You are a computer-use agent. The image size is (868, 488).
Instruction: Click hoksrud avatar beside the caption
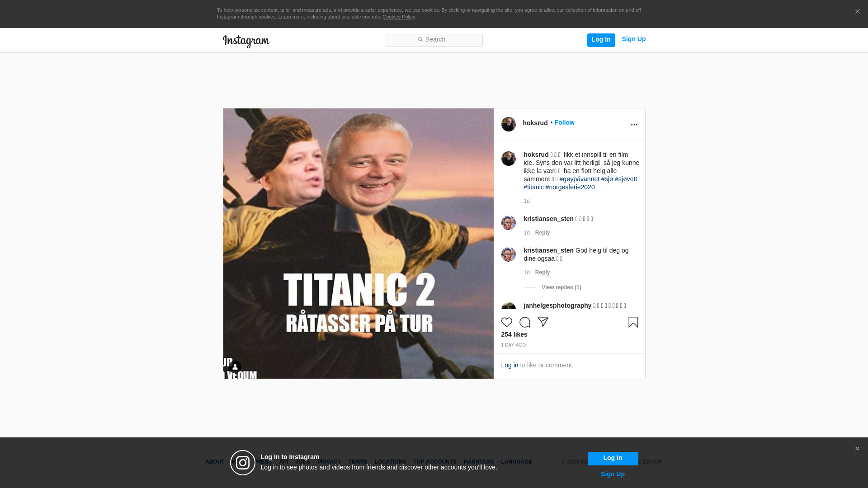tap(508, 159)
